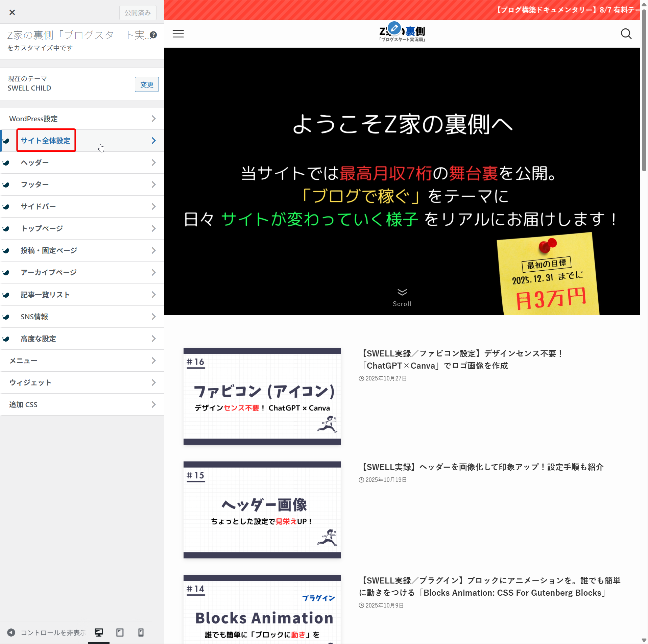648x644 pixels.
Task: Open the サイト全体設定 menu item
Action: pyautogui.click(x=46, y=141)
